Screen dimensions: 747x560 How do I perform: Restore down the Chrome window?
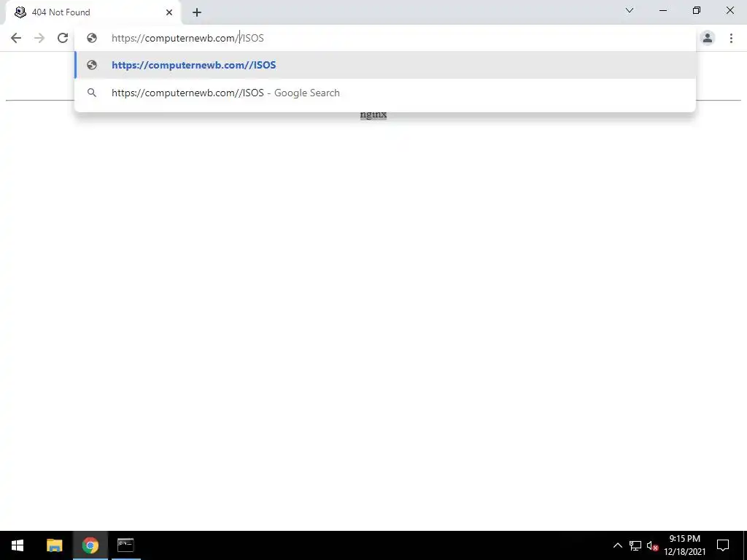pos(697,10)
